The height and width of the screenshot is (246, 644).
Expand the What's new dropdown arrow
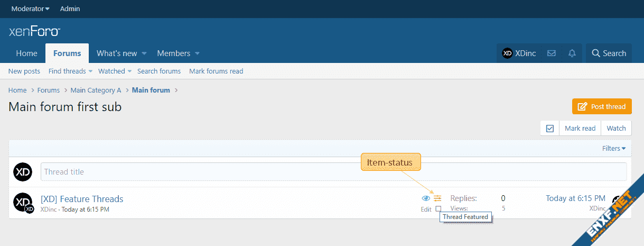pos(144,53)
